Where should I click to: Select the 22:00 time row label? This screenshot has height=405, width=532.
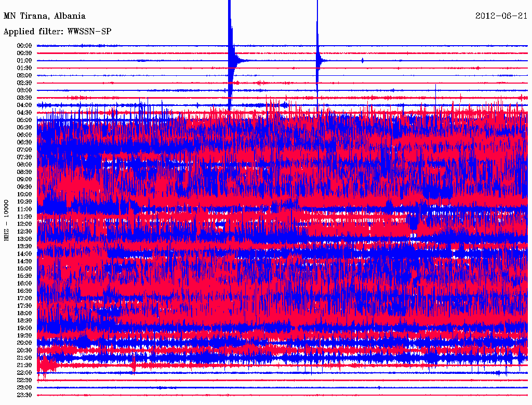point(24,373)
